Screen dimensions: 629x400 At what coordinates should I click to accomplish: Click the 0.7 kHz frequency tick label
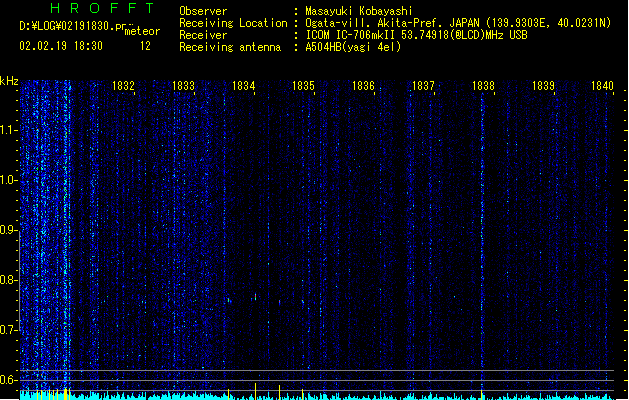(8, 330)
